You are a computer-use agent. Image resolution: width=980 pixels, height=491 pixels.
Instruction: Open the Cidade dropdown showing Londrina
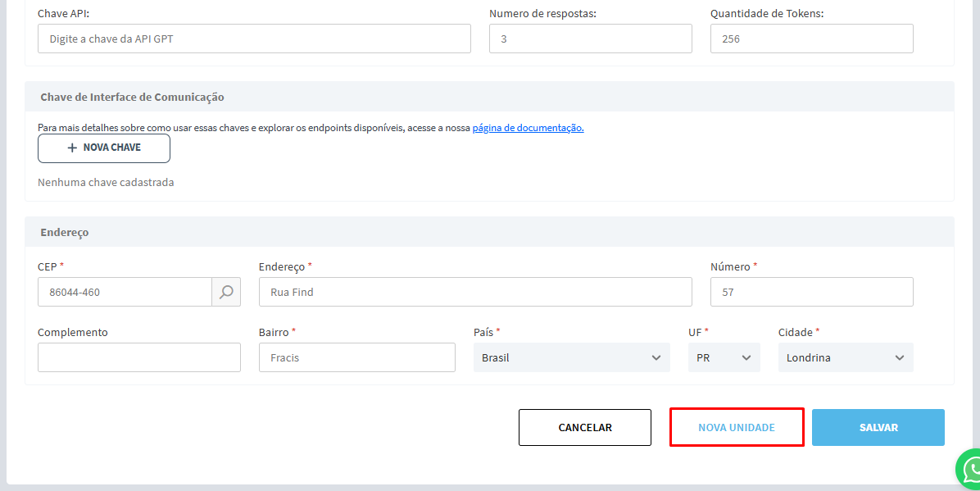pyautogui.click(x=845, y=357)
